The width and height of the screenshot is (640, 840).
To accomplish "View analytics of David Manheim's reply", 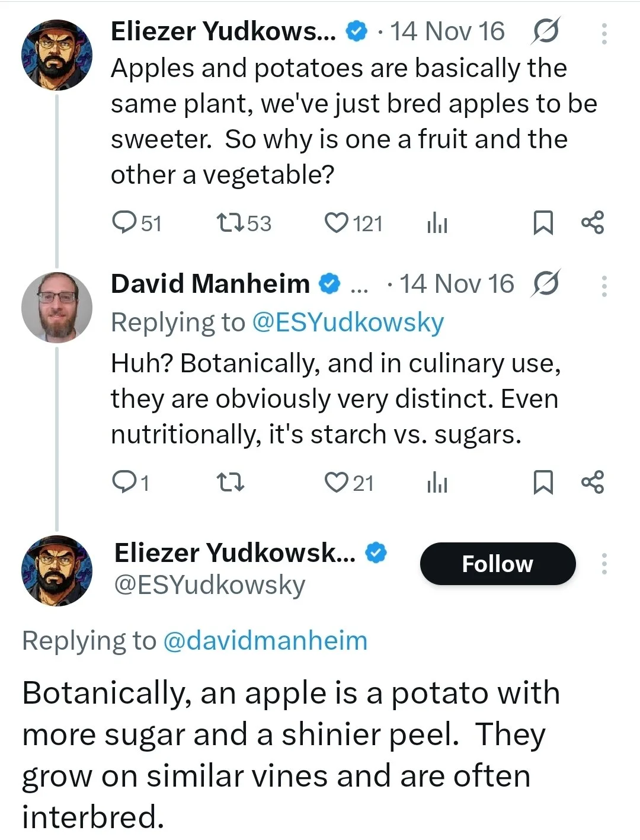I will coord(437,483).
